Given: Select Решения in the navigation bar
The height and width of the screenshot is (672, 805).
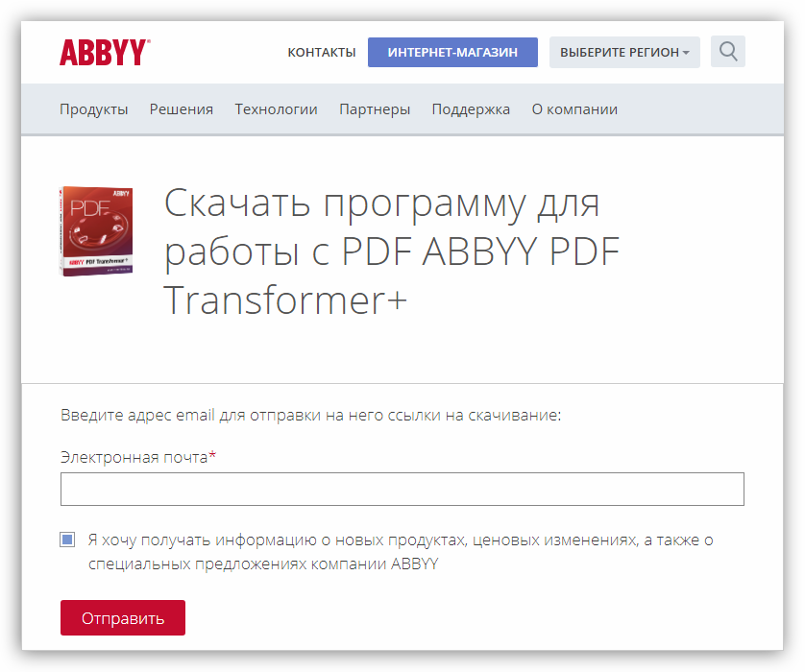Looking at the screenshot, I should [182, 109].
